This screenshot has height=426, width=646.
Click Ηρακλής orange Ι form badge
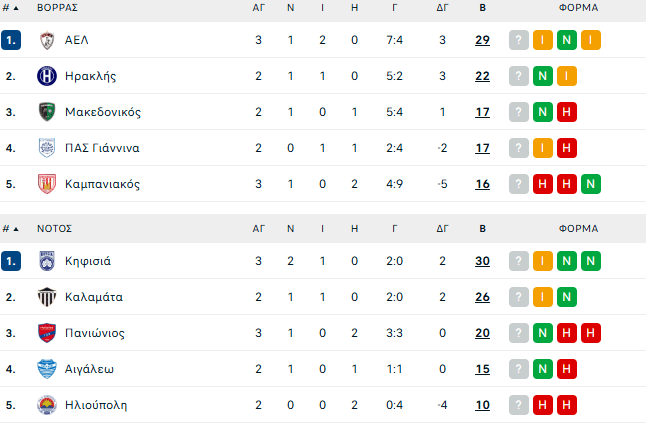click(x=566, y=76)
